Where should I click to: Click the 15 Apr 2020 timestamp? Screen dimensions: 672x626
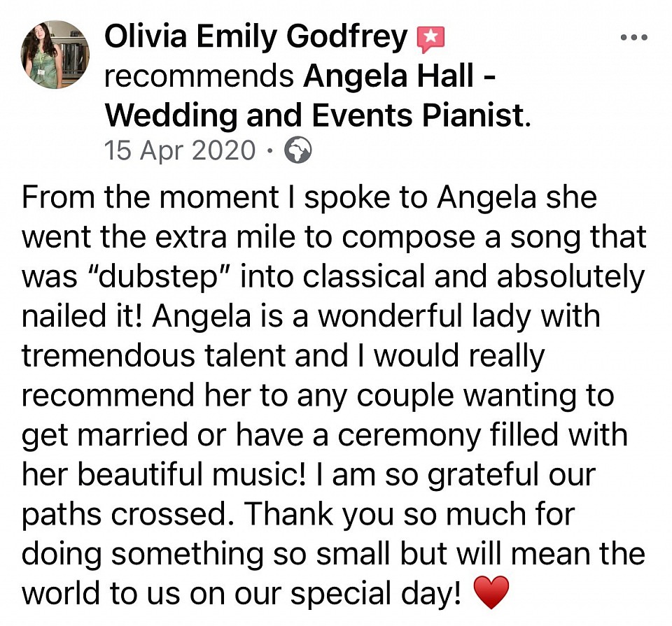(x=180, y=150)
